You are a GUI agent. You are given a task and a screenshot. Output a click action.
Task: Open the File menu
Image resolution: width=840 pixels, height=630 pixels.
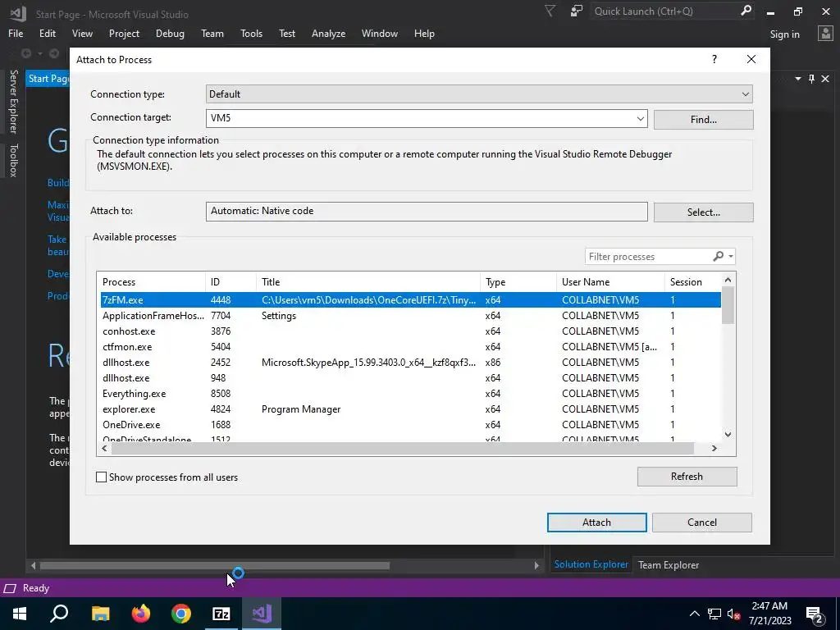(16, 33)
